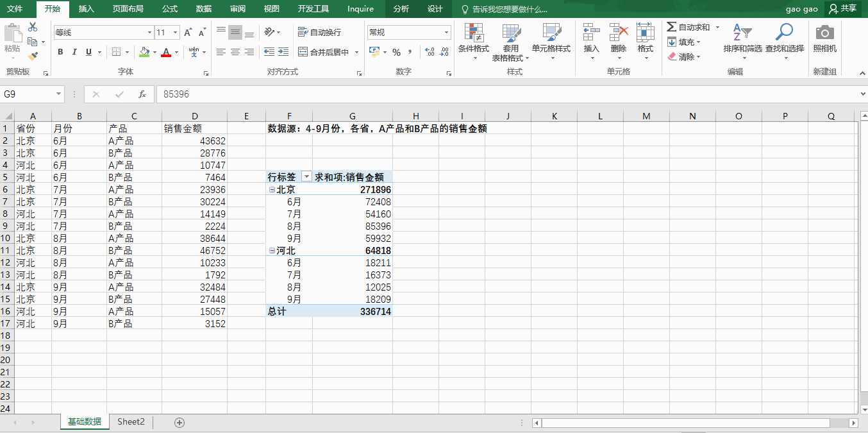Click 共享 share button
868x433 pixels.
(x=843, y=9)
